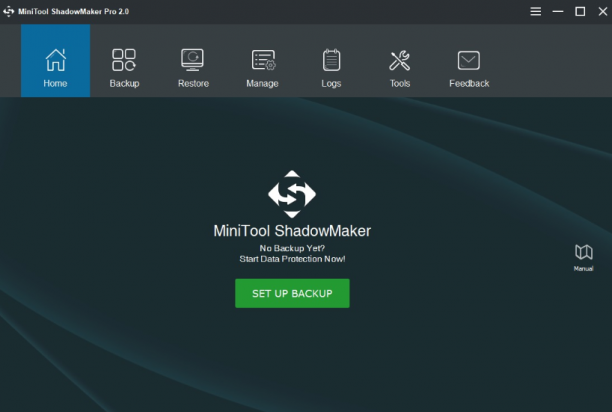The width and height of the screenshot is (612, 412).
Task: Click the MiniTool ShadowMaker heading text
Action: (292, 231)
